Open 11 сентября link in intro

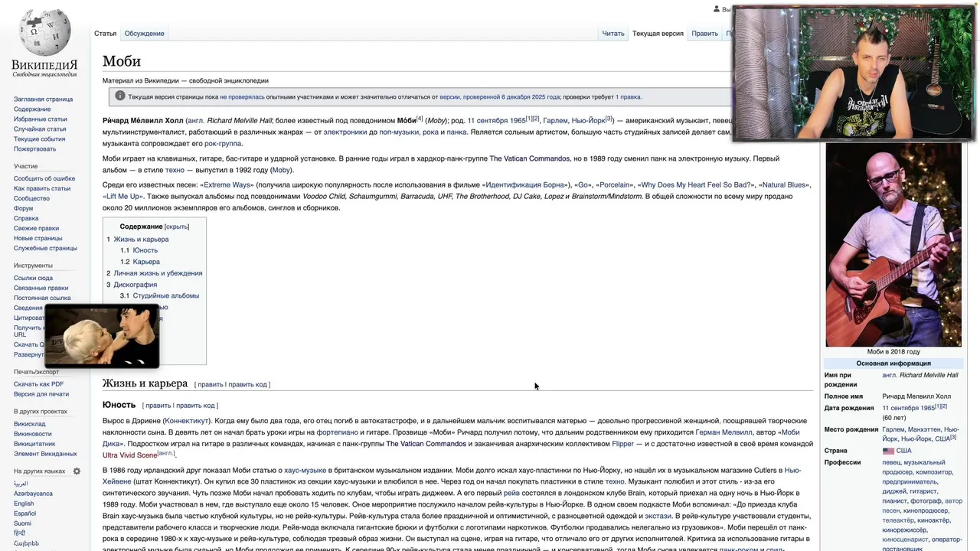(x=488, y=121)
